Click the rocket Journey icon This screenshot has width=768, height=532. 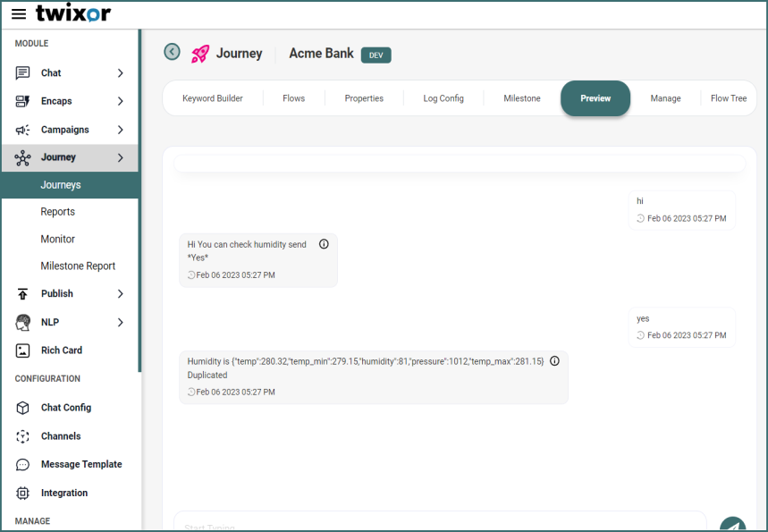200,54
